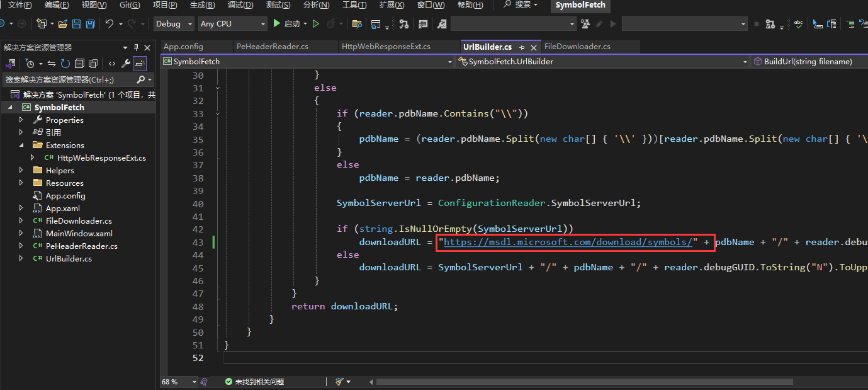Click the code cleanup broom icon
The width and height of the screenshot is (868, 390).
pyautogui.click(x=339, y=382)
